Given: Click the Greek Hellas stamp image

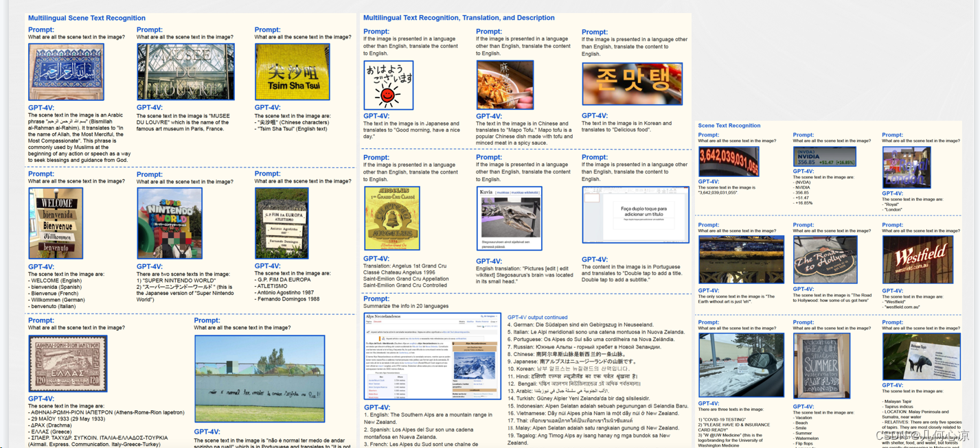Looking at the screenshot, I should (68, 364).
